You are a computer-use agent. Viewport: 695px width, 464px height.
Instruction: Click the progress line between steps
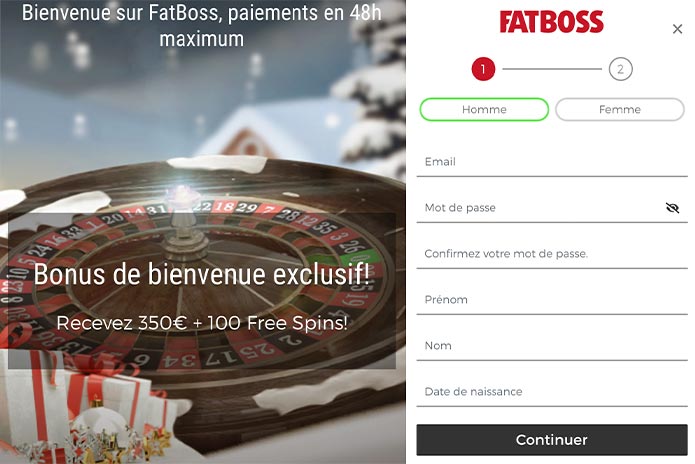click(552, 69)
